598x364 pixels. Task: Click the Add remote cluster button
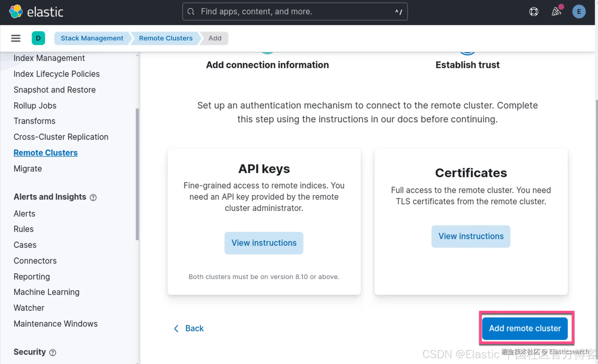coord(525,328)
